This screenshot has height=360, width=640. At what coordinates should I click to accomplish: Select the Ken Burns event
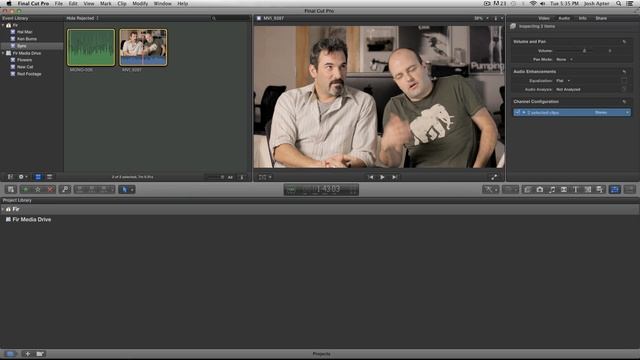coord(27,39)
